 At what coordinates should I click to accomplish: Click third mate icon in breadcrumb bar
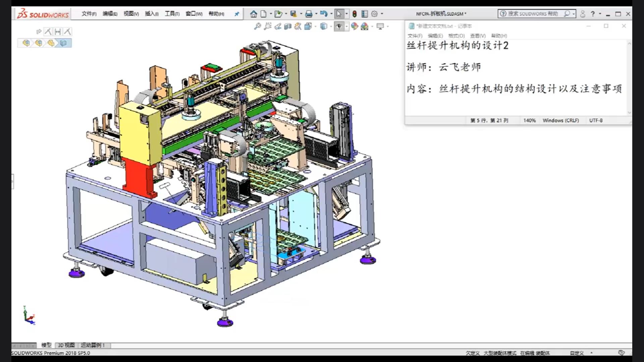[67, 32]
